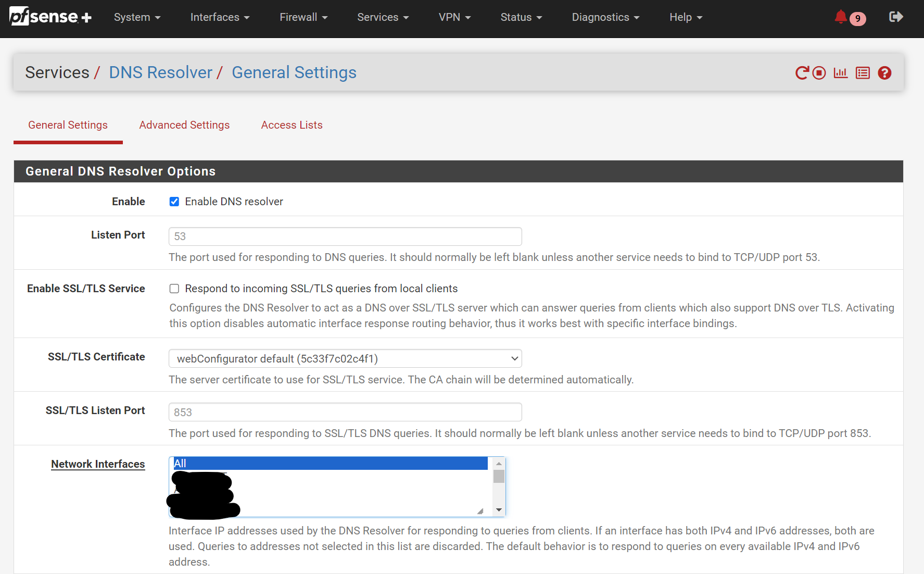Click the red help question mark icon

884,73
